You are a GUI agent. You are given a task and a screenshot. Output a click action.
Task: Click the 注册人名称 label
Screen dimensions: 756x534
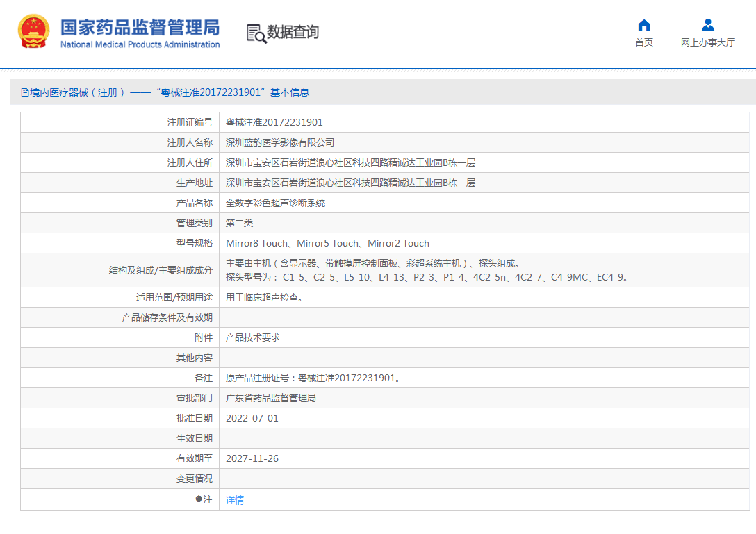[190, 142]
